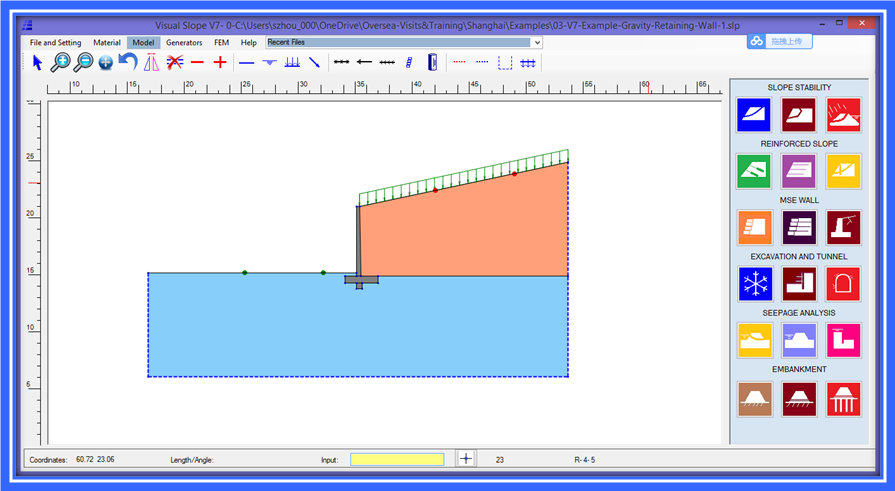
Task: Open the Generators menu
Action: 184,43
